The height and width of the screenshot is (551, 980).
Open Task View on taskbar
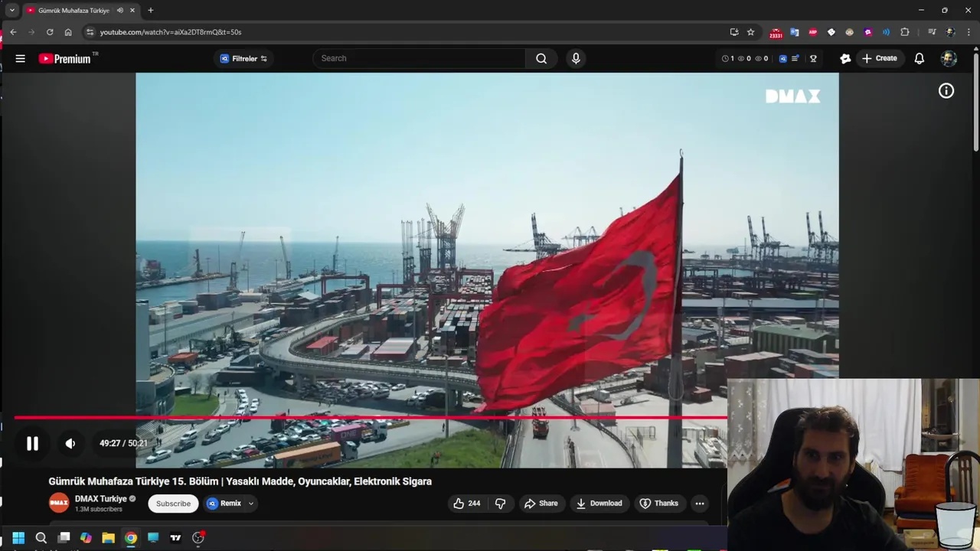[x=64, y=538]
